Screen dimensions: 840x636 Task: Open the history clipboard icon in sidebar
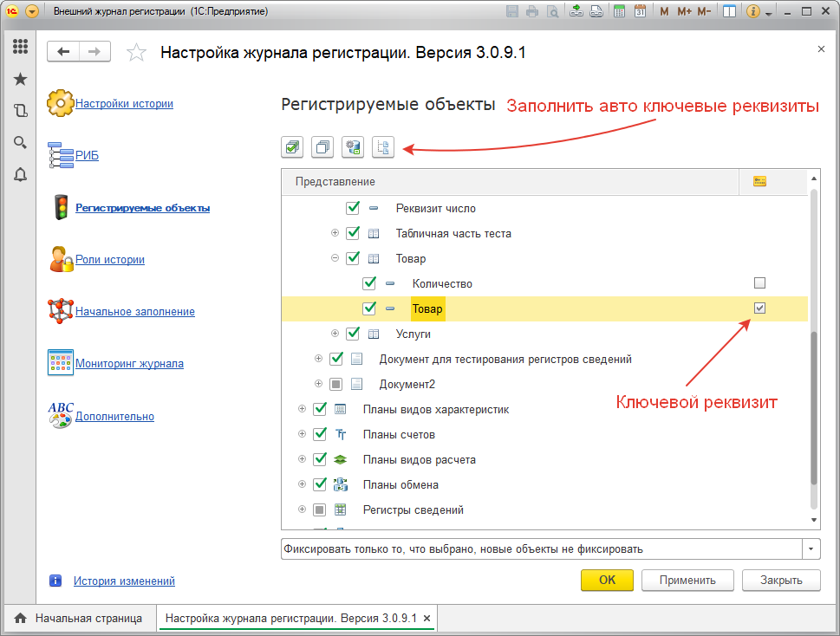tap(21, 110)
